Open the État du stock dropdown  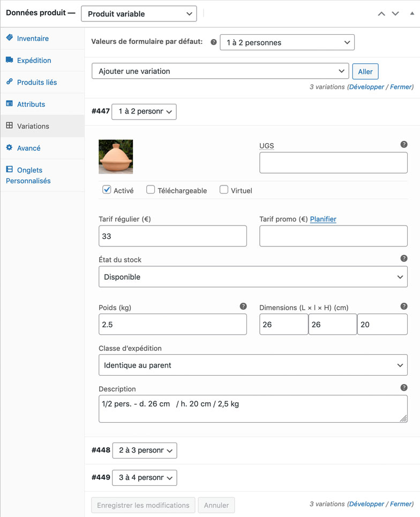[x=253, y=277]
